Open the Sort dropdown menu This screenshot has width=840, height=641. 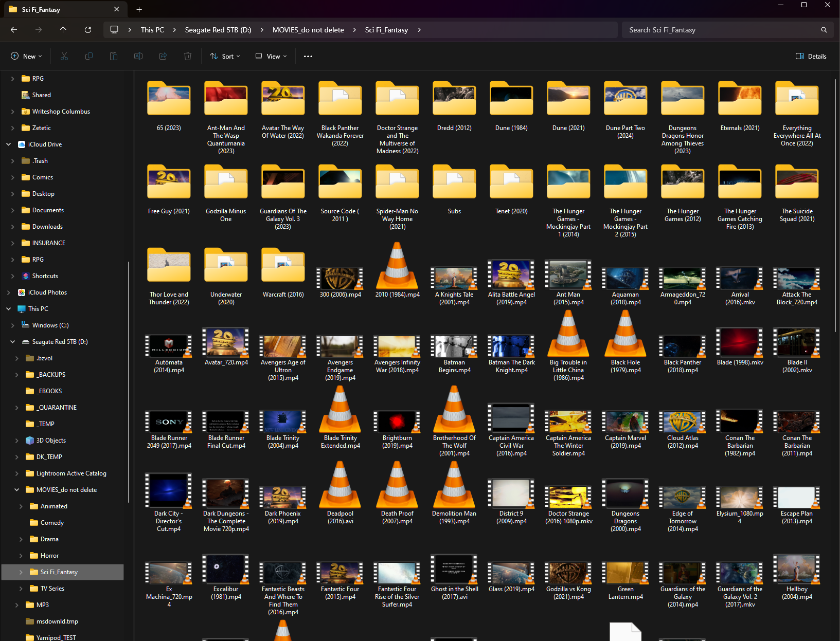click(x=225, y=57)
